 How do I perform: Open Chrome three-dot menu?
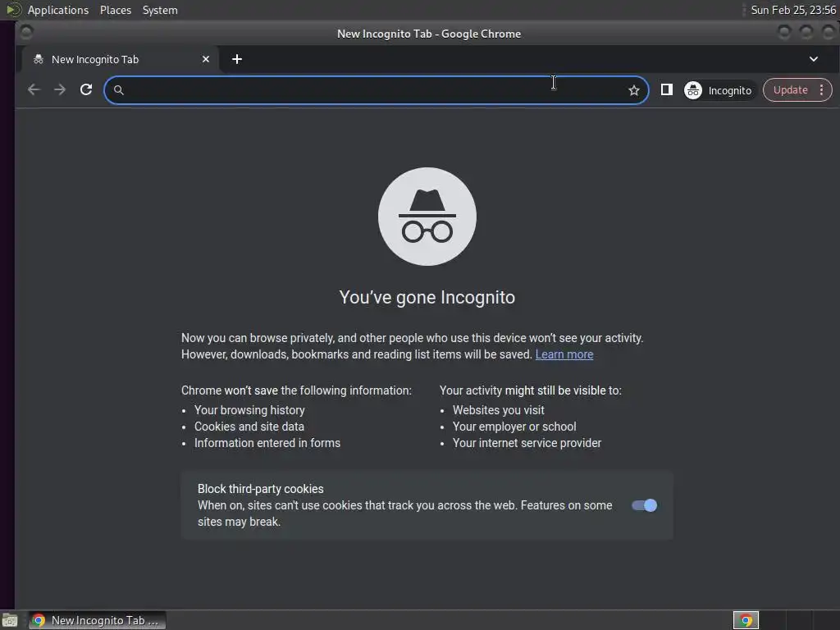coord(821,90)
